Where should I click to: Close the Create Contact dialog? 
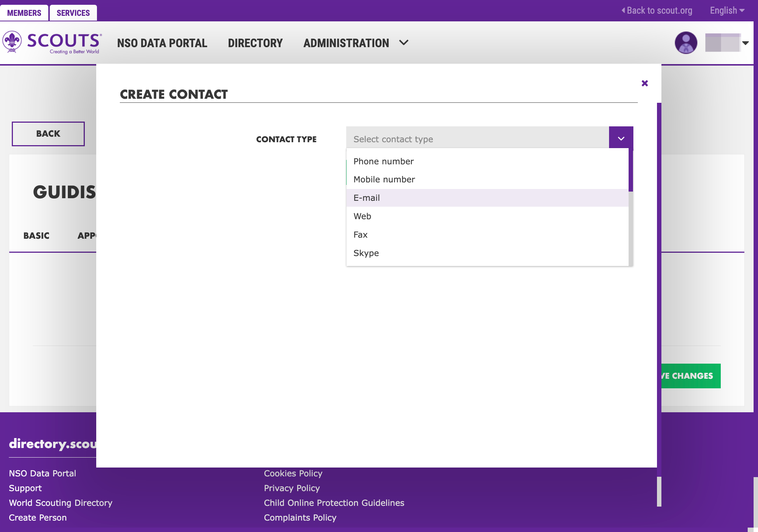tap(644, 83)
